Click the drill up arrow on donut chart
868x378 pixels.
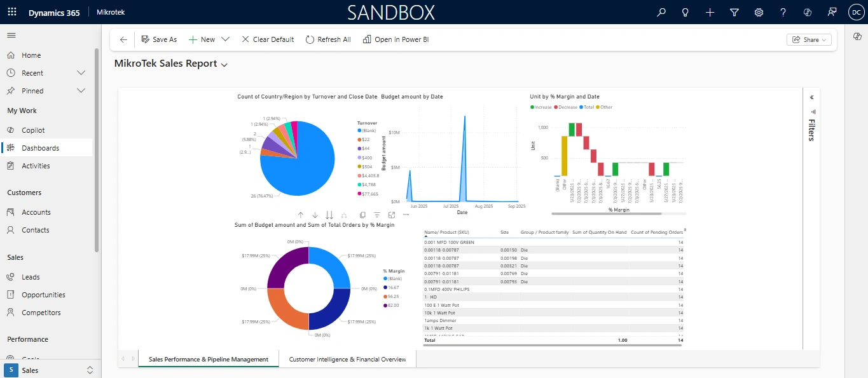301,215
